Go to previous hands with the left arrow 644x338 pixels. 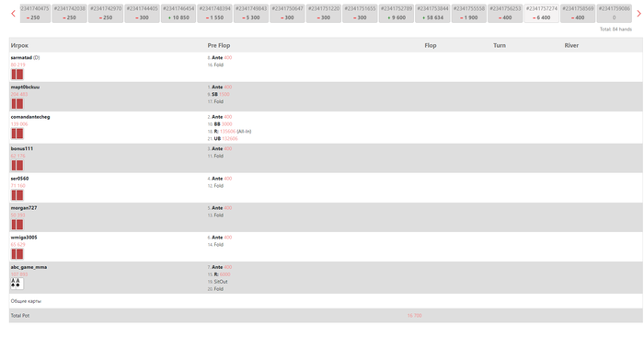point(13,14)
